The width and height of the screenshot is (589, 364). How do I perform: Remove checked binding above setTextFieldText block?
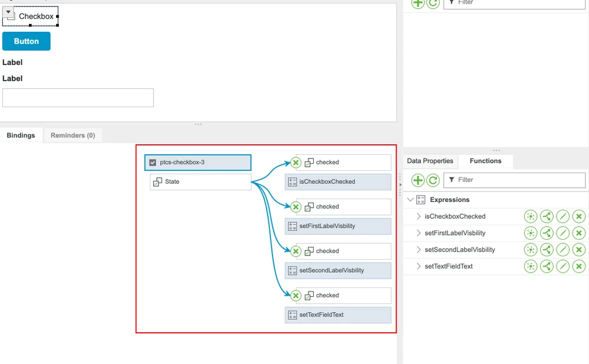(295, 295)
